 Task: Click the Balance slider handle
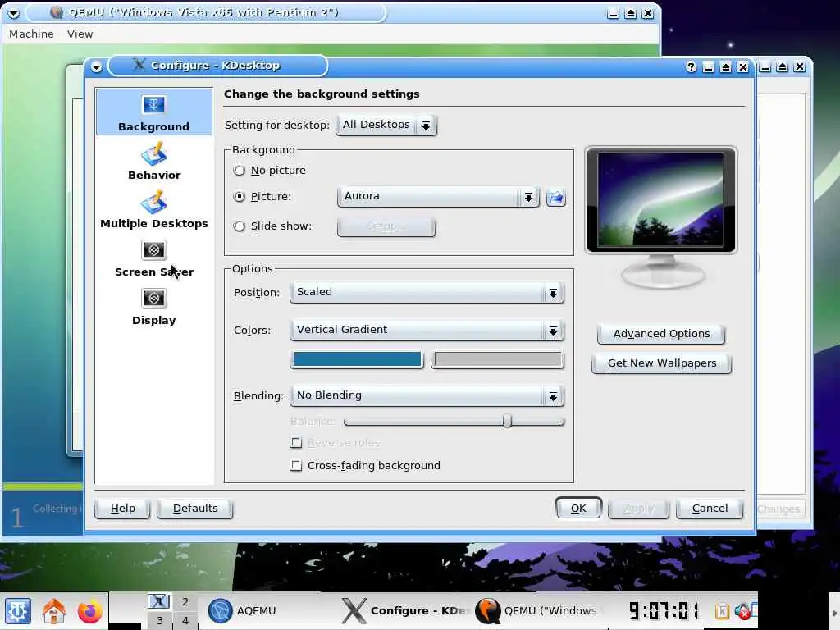point(507,421)
